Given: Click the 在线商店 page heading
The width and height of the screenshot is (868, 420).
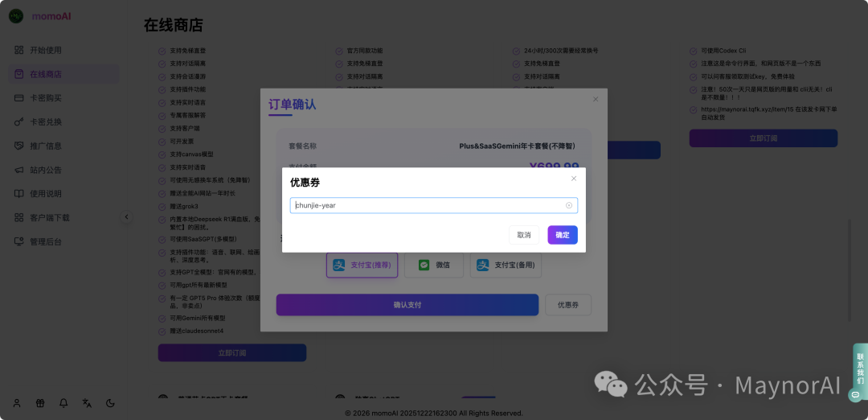Looking at the screenshot, I should [x=174, y=25].
